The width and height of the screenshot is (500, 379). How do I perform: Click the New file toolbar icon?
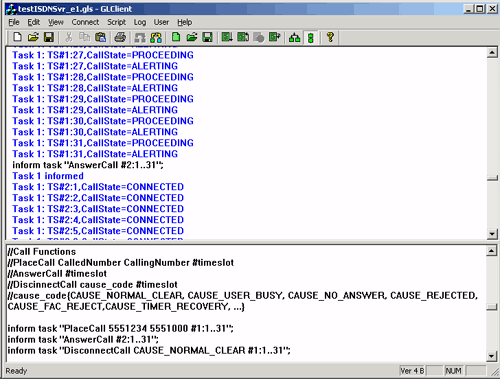[x=17, y=37]
